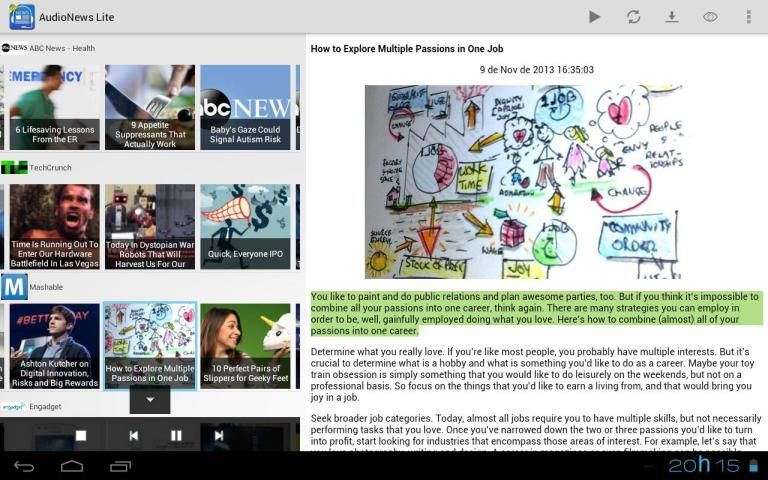Open Android recent apps button
The width and height of the screenshot is (768, 480).
pyautogui.click(x=120, y=466)
